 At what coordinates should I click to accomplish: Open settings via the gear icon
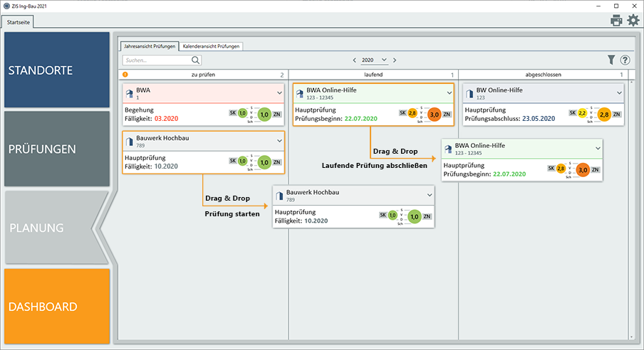click(633, 21)
